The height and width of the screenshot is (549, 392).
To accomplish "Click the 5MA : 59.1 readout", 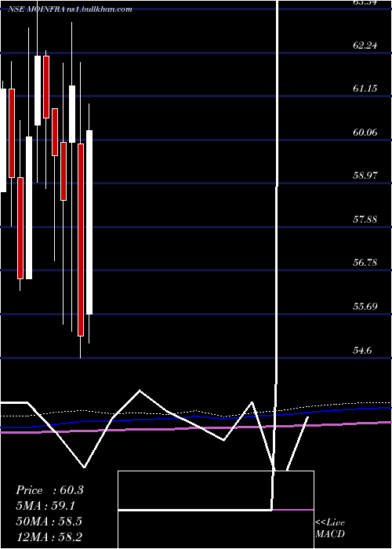I will coord(45,506).
